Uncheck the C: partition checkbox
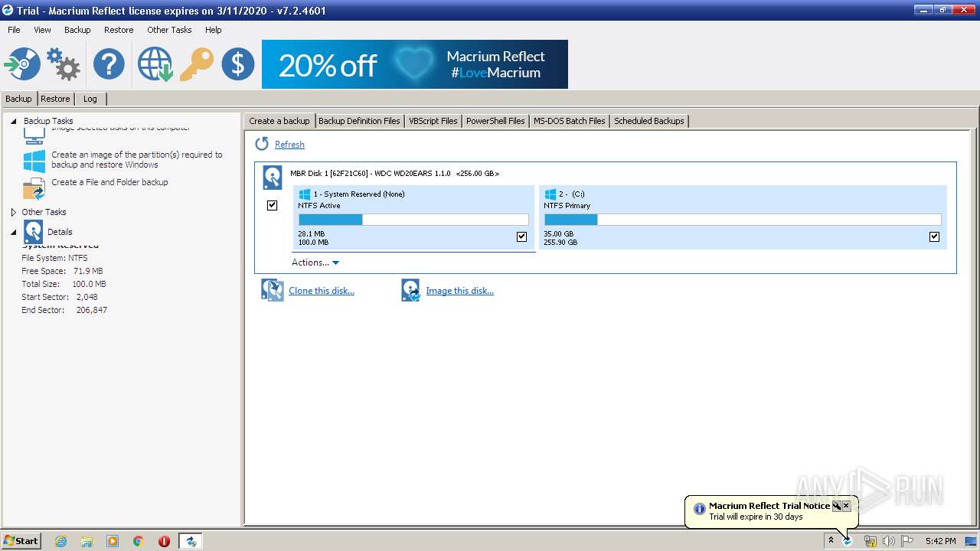 (x=934, y=236)
